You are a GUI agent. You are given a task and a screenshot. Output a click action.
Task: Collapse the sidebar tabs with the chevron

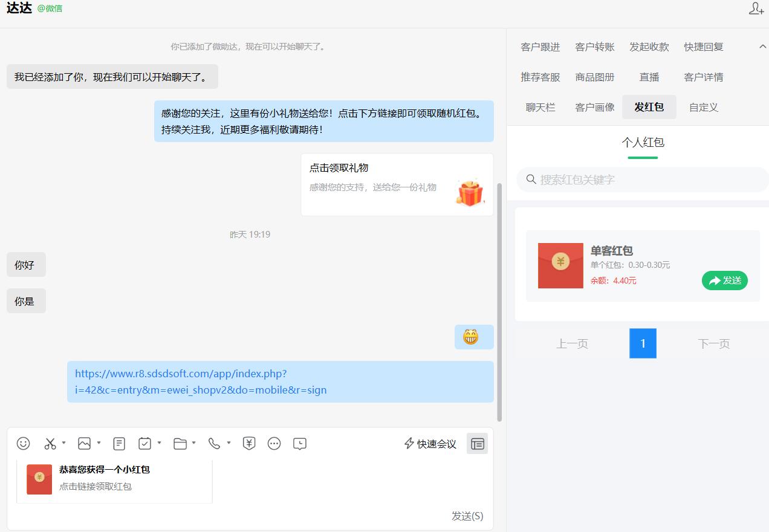[762, 47]
